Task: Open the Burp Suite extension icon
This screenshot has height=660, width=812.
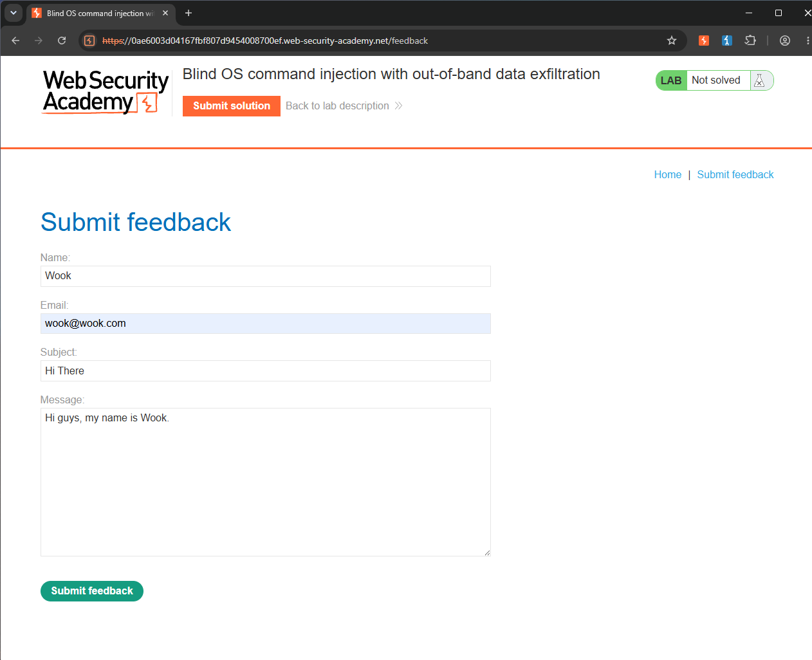Action: pos(704,41)
